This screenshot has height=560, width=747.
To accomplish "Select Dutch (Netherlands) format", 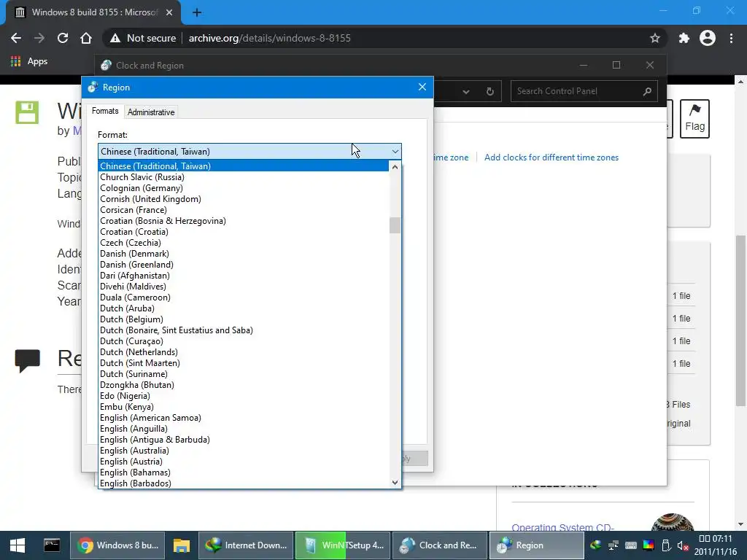I will pos(243,352).
